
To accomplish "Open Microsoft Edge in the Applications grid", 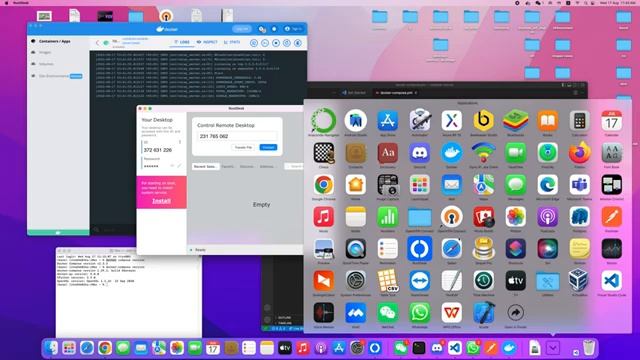I will point(547,185).
